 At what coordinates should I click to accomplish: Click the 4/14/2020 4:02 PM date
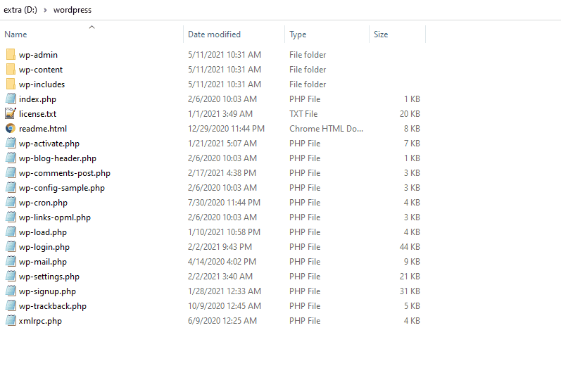(222, 262)
